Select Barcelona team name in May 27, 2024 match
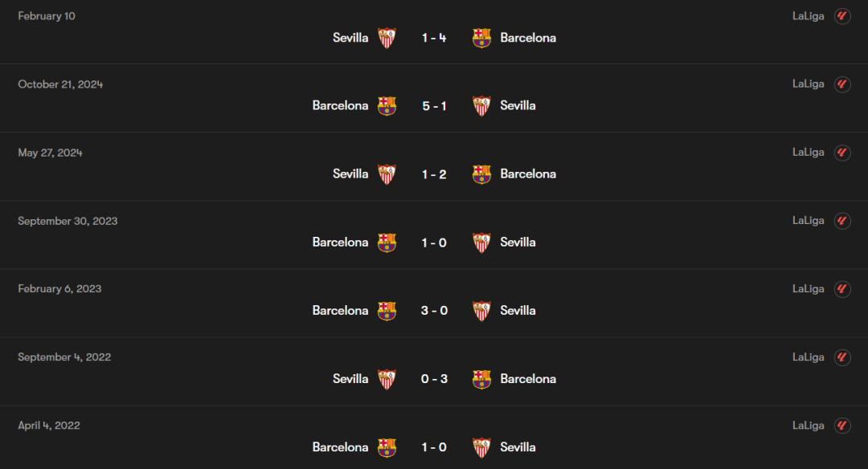The image size is (868, 469). (x=528, y=174)
